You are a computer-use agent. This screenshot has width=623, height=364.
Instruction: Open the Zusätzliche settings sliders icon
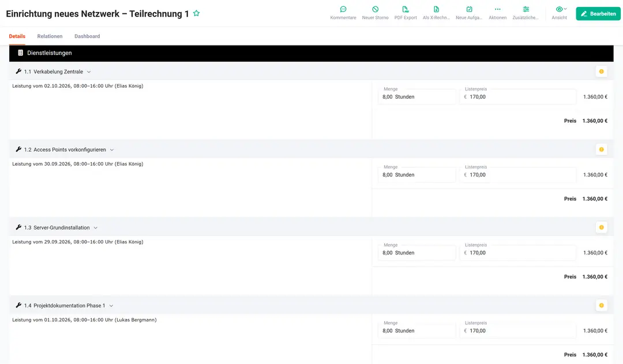[x=526, y=9]
